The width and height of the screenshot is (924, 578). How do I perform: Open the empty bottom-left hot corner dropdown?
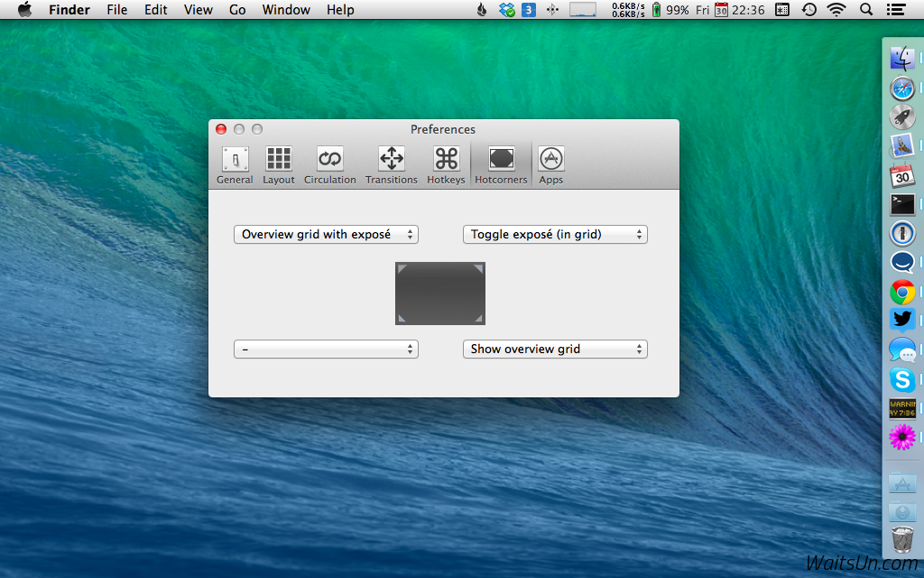pos(326,350)
